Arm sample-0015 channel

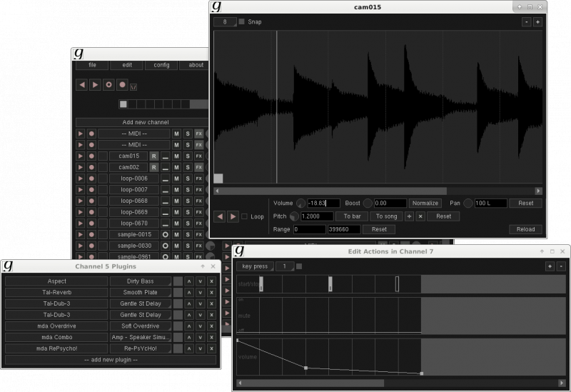click(x=91, y=235)
